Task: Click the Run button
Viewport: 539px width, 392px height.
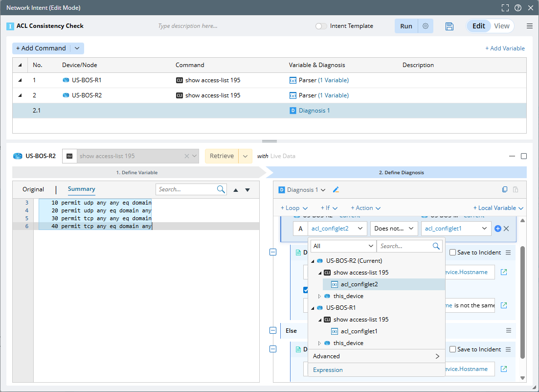Action: (x=406, y=26)
